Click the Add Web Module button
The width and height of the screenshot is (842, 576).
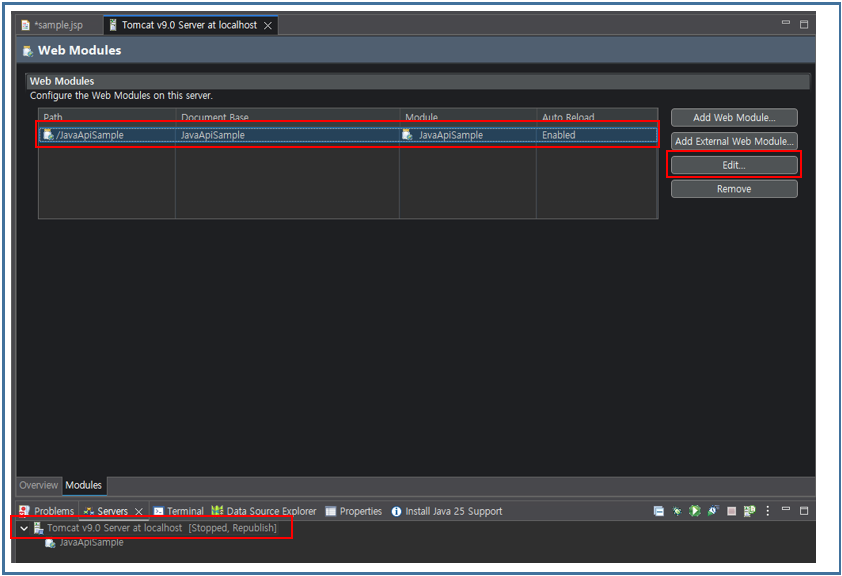[733, 117]
